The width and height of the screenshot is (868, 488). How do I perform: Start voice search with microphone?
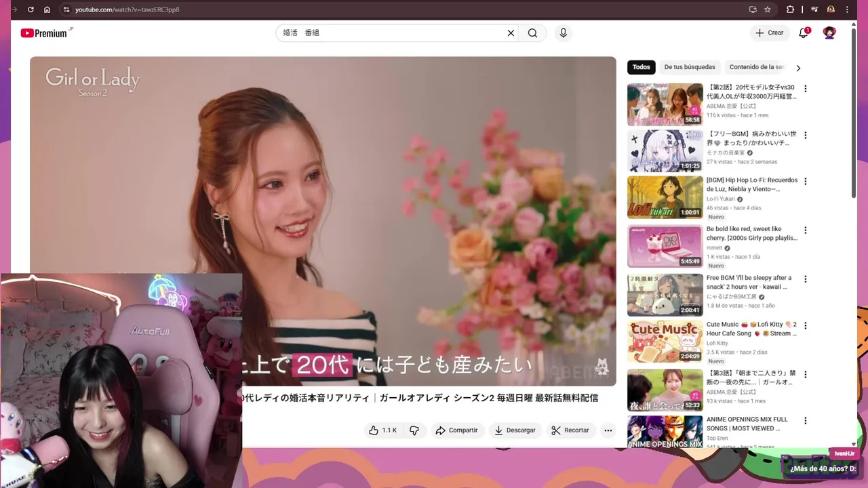click(x=563, y=33)
